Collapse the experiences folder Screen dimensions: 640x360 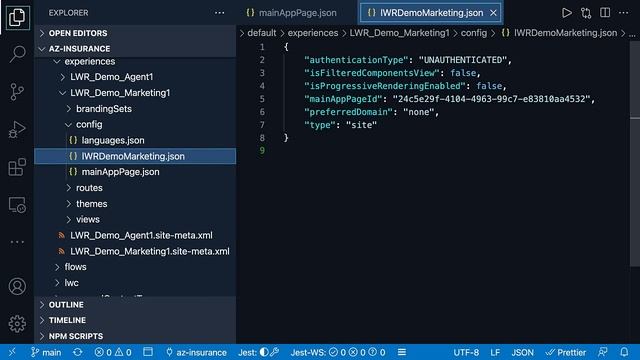point(90,61)
